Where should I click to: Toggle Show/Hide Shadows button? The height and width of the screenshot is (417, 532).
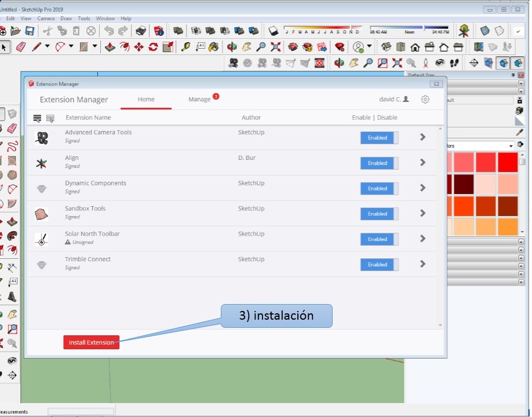tap(273, 31)
